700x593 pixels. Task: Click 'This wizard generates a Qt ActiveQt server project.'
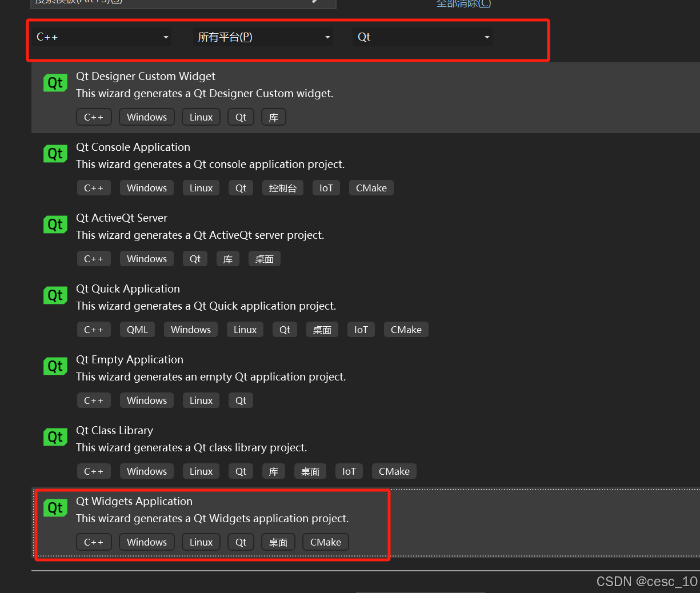[200, 235]
